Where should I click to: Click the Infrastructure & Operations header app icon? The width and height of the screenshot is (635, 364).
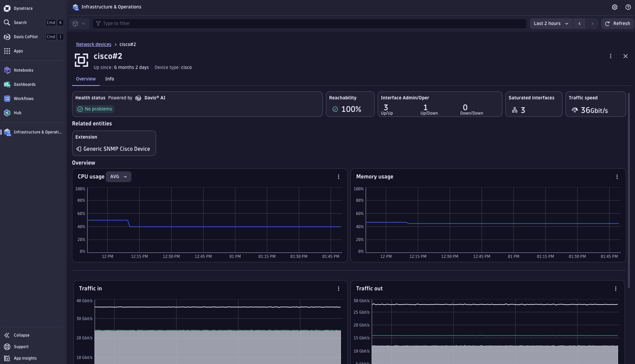76,7
